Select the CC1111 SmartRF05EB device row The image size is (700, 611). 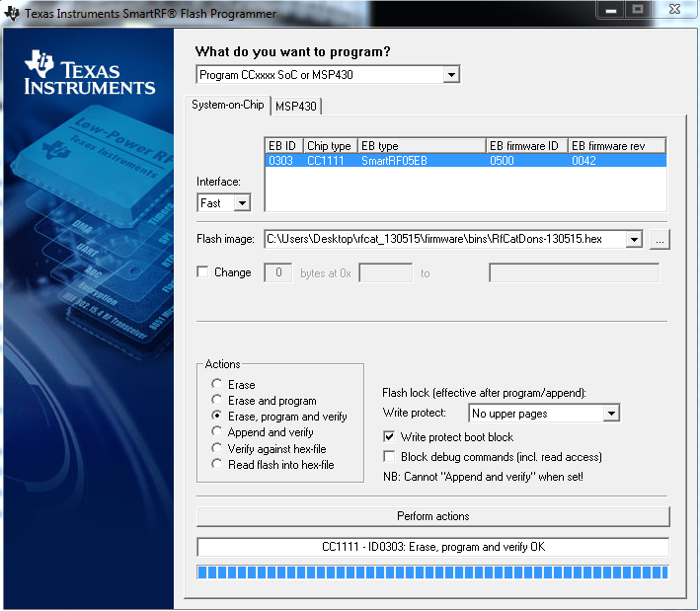coord(464,160)
